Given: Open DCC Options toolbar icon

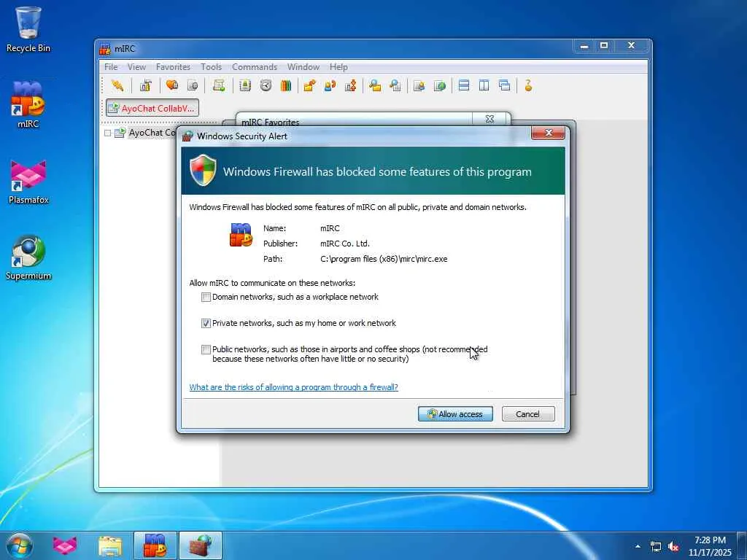Looking at the screenshot, I should pyautogui.click(x=351, y=86).
